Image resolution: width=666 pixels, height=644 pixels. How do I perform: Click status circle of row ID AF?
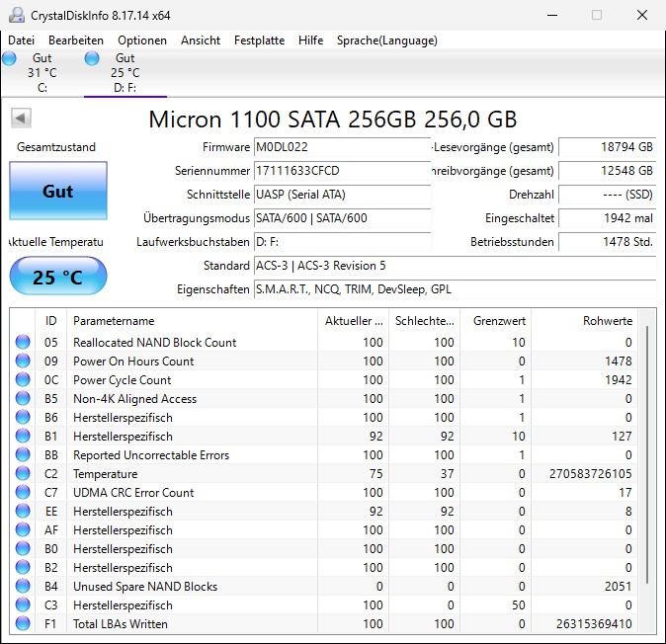[23, 529]
